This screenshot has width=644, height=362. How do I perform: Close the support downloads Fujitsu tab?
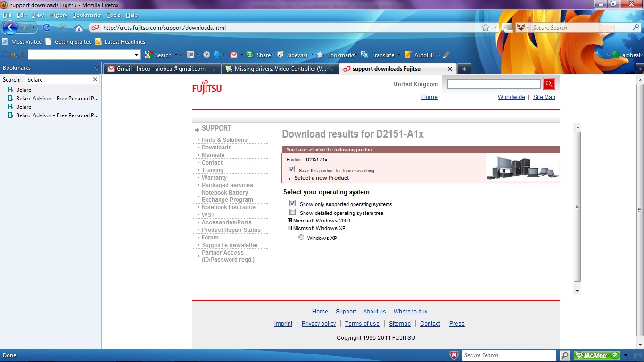tap(449, 69)
